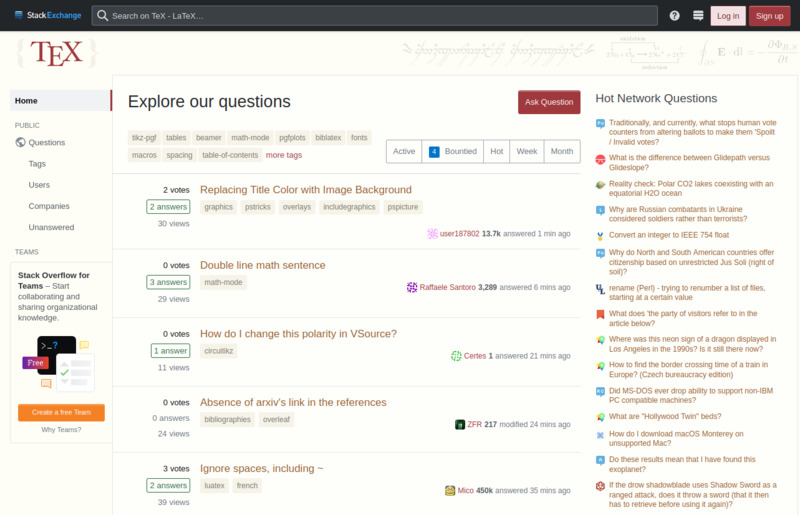The width and height of the screenshot is (800, 515).
Task: Switch to the Hot questions tab
Action: tap(496, 152)
